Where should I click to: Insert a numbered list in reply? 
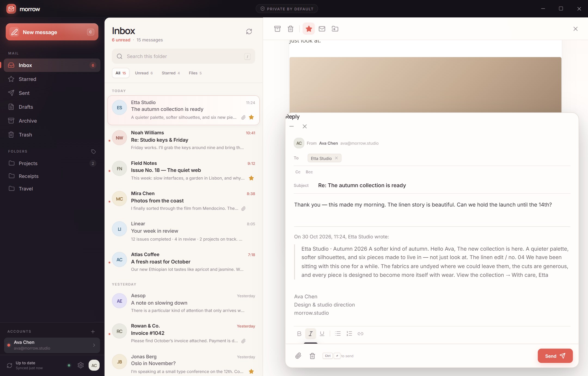tap(349, 333)
